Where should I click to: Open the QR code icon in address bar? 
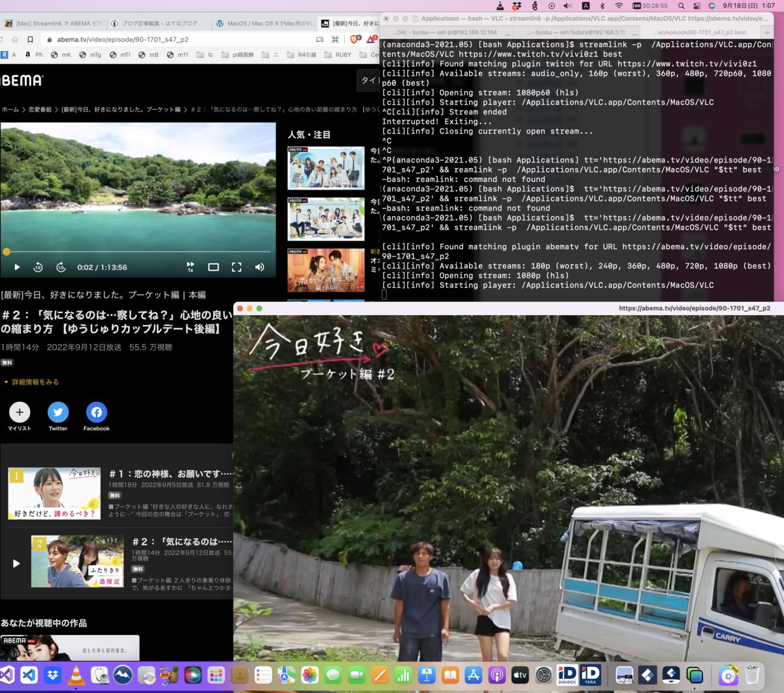pyautogui.click(x=335, y=39)
